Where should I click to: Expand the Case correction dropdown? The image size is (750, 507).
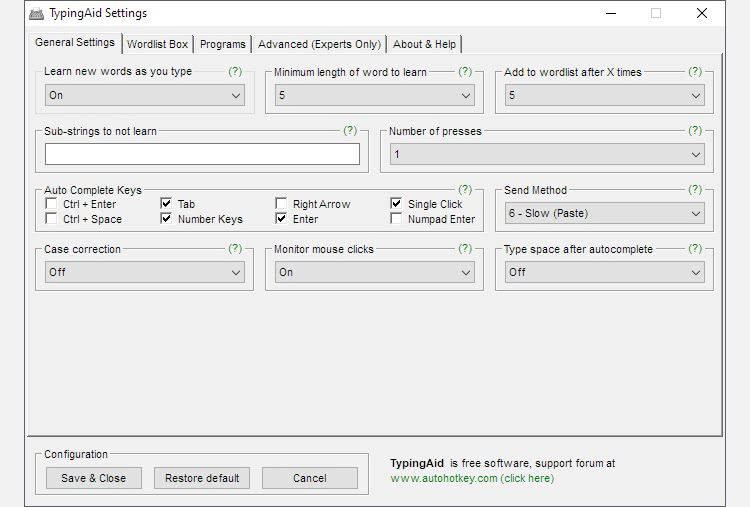click(145, 272)
